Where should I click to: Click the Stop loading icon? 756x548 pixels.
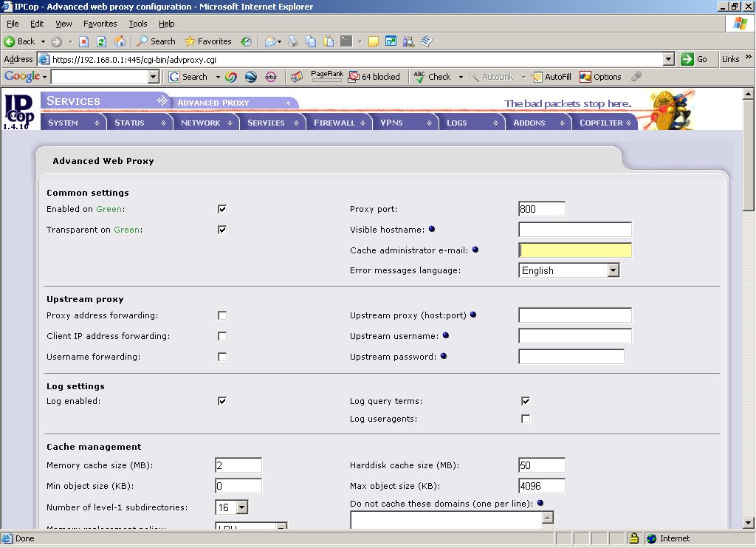pyautogui.click(x=84, y=41)
